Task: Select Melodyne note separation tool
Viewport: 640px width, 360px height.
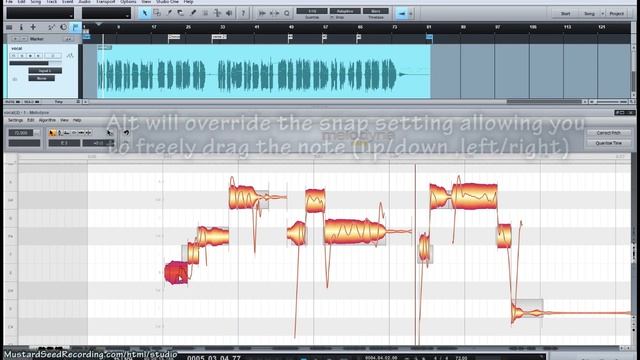Action: 88,133
